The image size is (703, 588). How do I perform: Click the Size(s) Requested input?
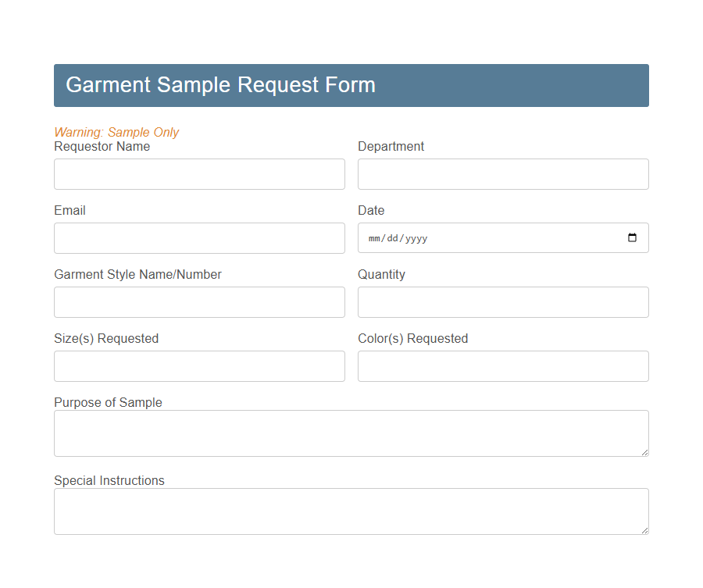[x=199, y=366]
